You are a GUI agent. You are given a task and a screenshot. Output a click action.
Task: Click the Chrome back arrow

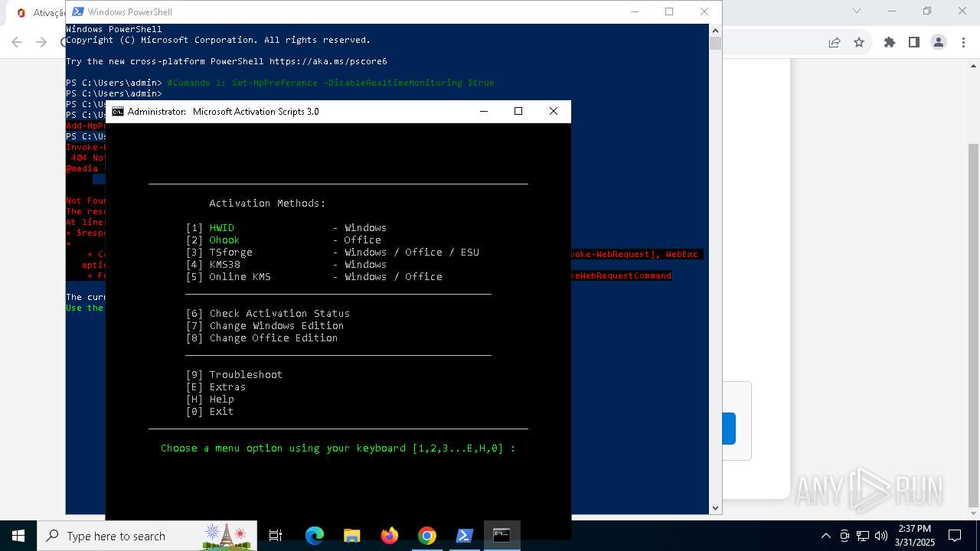(x=17, y=42)
